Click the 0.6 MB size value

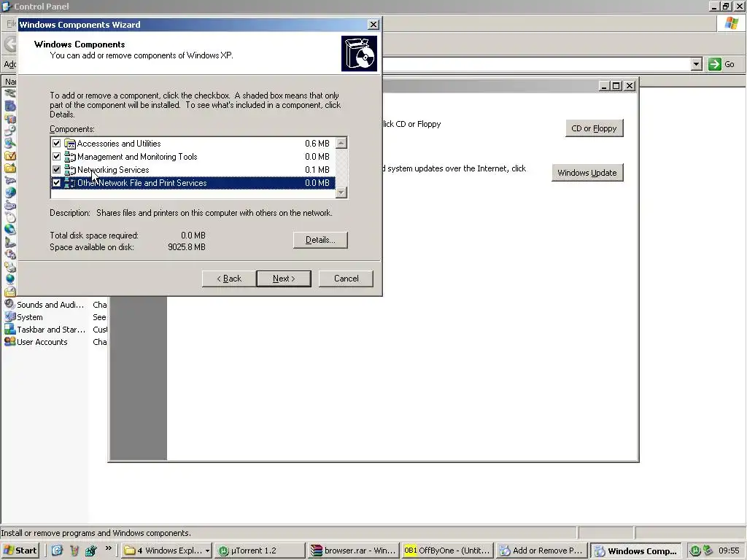click(317, 144)
